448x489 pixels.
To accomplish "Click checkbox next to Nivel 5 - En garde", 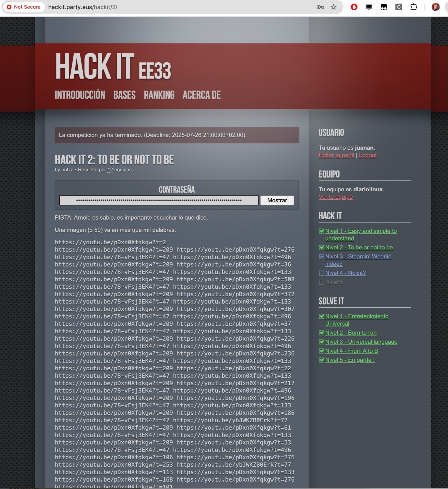I will pyautogui.click(x=322, y=360).
